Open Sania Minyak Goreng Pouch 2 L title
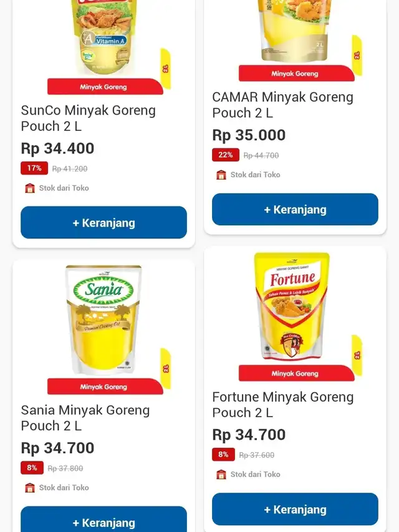The image size is (399, 532). pyautogui.click(x=85, y=418)
